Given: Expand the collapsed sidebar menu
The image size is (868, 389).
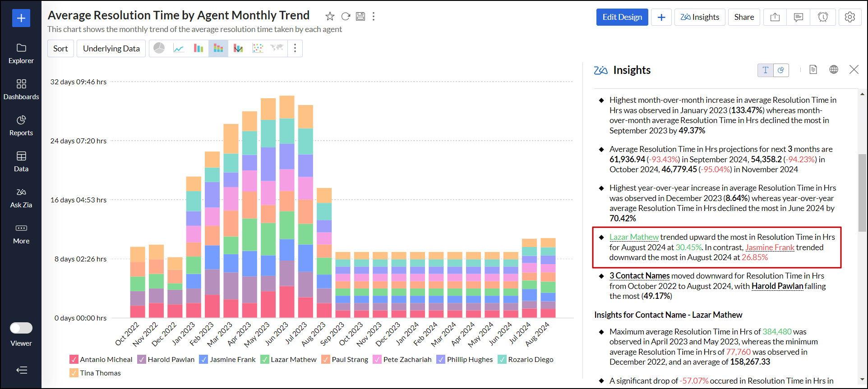Looking at the screenshot, I should coord(21,370).
